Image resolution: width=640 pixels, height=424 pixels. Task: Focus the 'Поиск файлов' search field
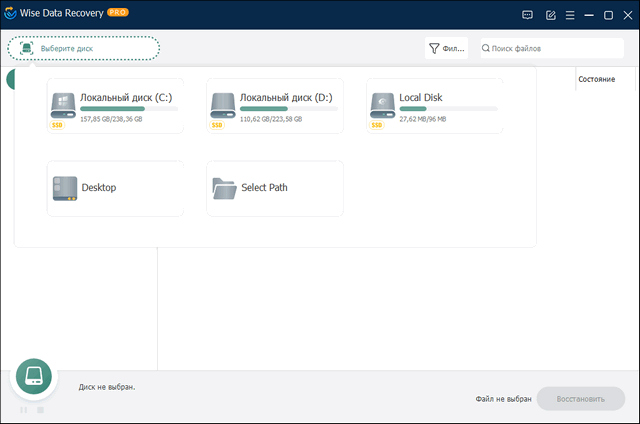[x=552, y=48]
